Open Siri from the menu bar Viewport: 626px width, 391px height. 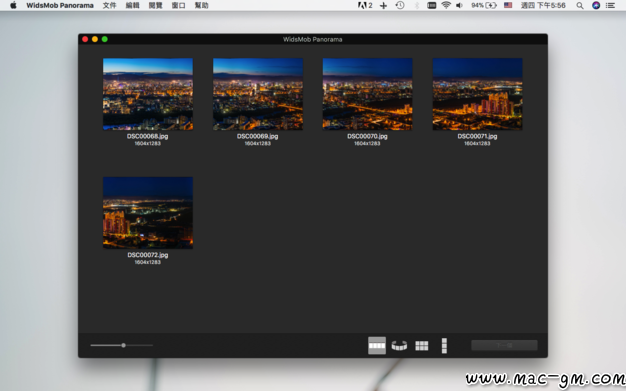pyautogui.click(x=596, y=6)
